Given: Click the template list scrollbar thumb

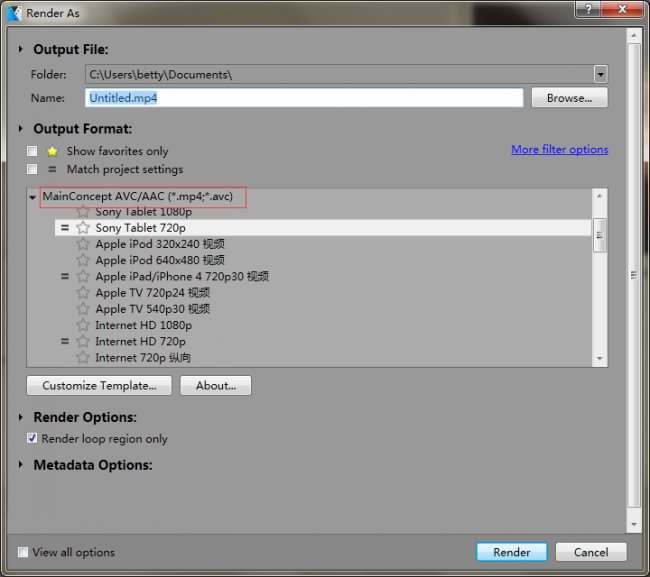Looking at the screenshot, I should pyautogui.click(x=599, y=235).
